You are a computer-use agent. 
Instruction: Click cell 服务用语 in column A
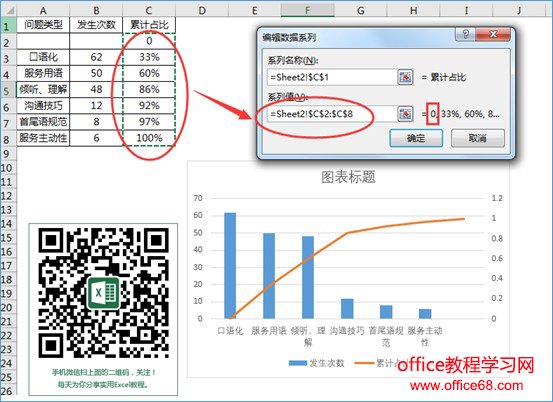point(43,73)
